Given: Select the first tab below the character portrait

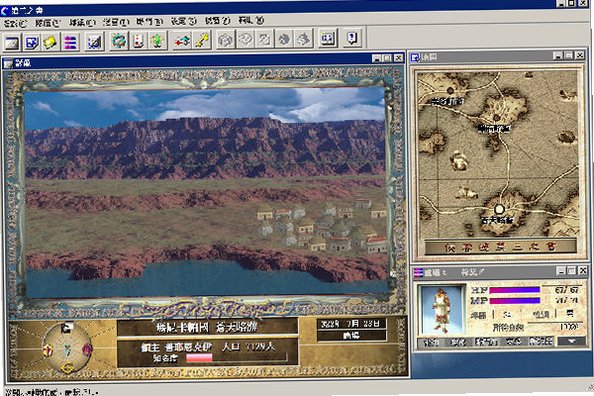Looking at the screenshot, I should (430, 342).
